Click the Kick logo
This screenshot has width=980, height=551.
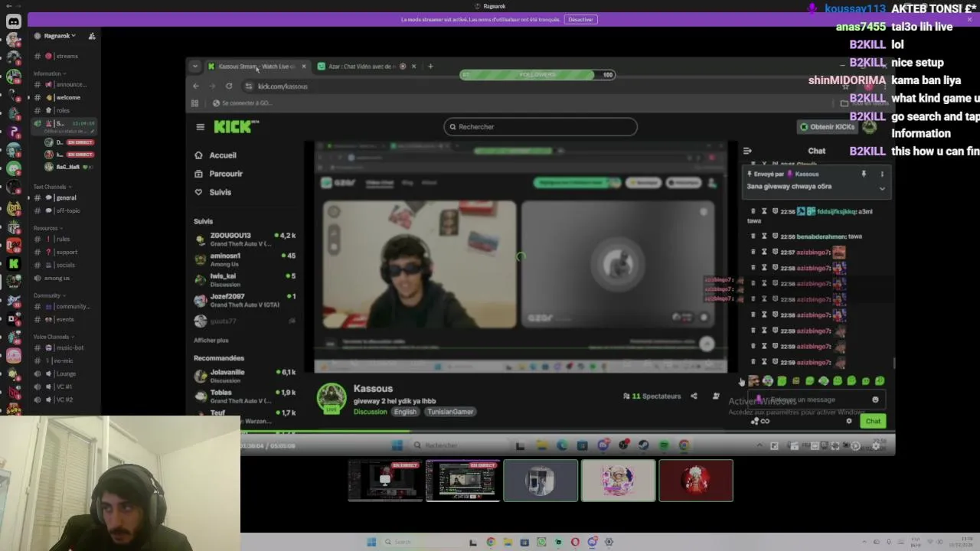pyautogui.click(x=236, y=127)
